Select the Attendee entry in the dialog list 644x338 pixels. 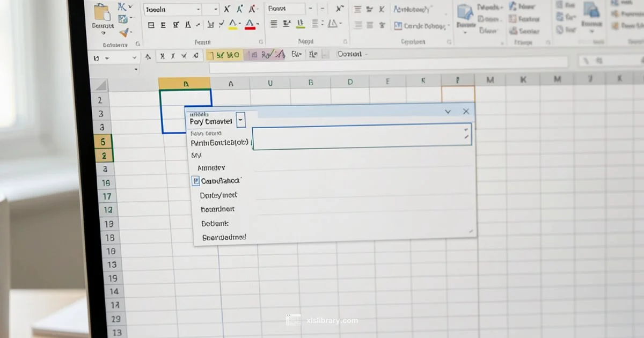tap(217, 167)
